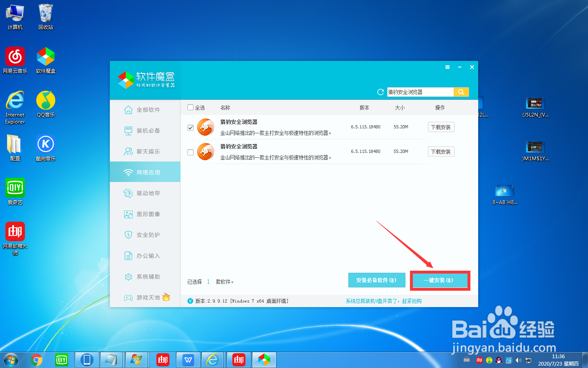This screenshot has width=588, height=368.
Task: Select the )M1M$1Y... desktop file
Action: pyautogui.click(x=535, y=151)
